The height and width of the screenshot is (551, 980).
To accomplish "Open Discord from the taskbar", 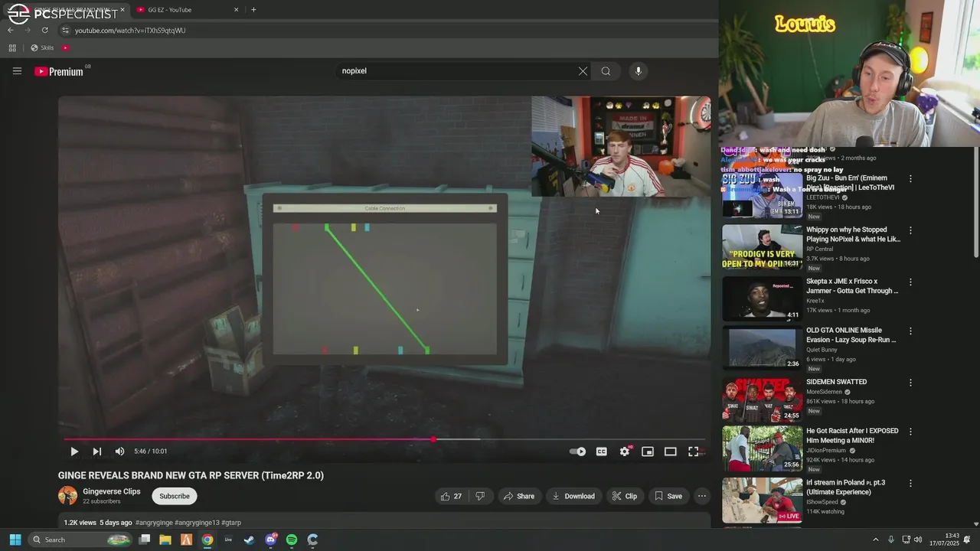I will (270, 540).
